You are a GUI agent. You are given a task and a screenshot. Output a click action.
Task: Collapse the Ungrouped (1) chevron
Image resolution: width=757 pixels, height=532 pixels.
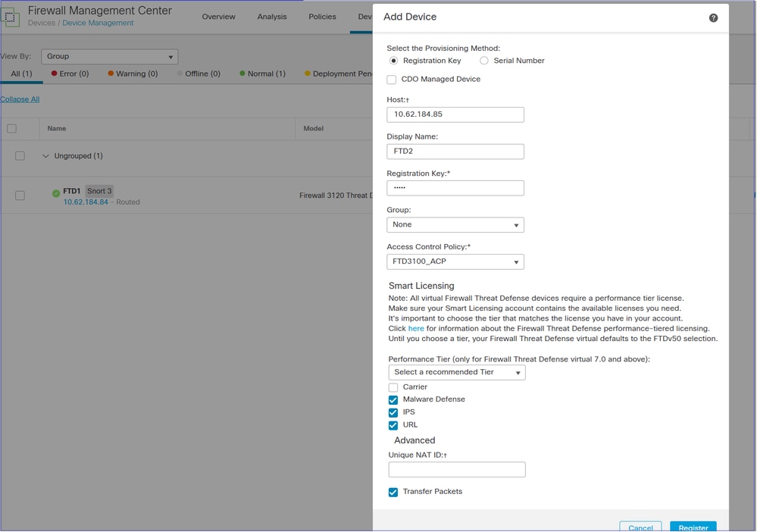[x=46, y=156]
